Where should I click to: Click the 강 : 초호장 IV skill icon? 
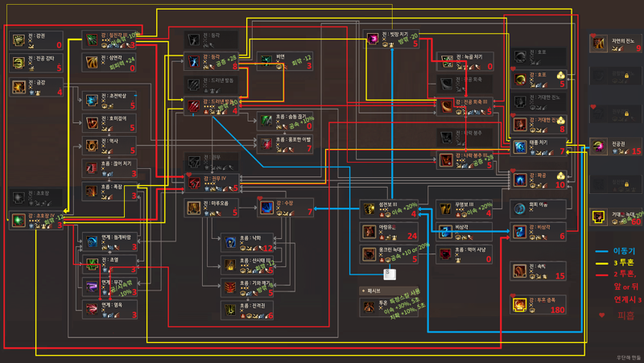tap(19, 220)
